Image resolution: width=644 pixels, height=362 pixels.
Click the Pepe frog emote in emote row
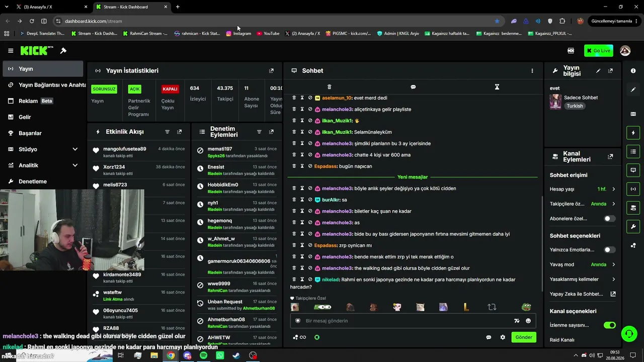pos(526,307)
